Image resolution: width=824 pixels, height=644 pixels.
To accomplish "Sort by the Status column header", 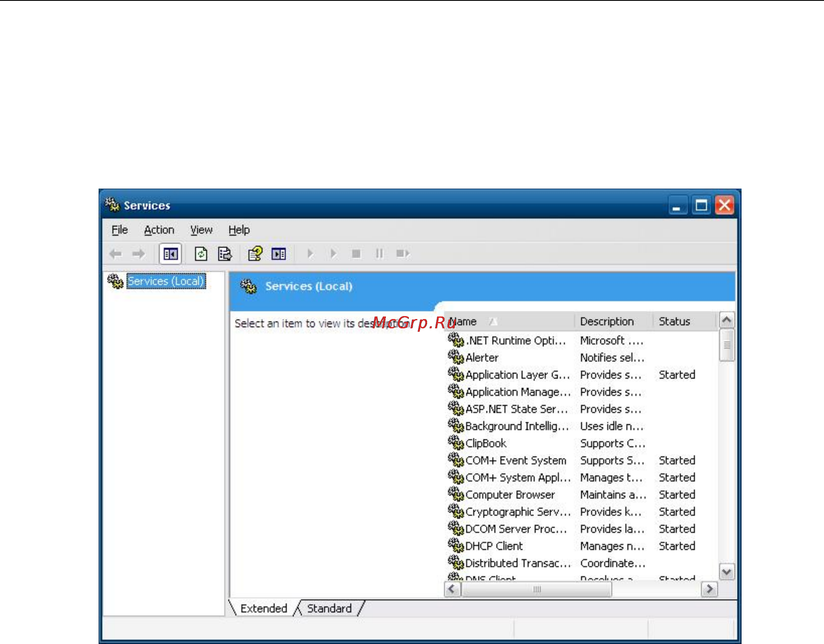I will 685,322.
